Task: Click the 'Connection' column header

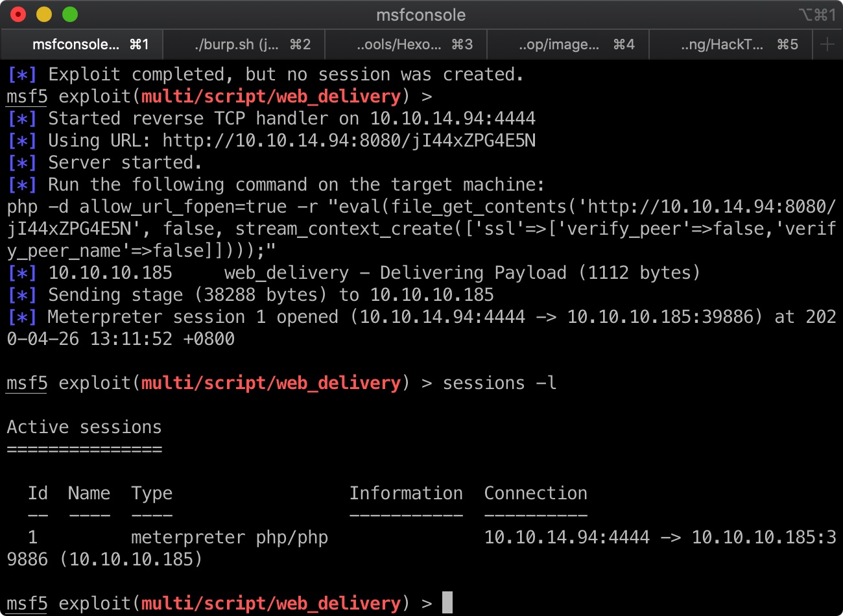Action: (x=536, y=493)
